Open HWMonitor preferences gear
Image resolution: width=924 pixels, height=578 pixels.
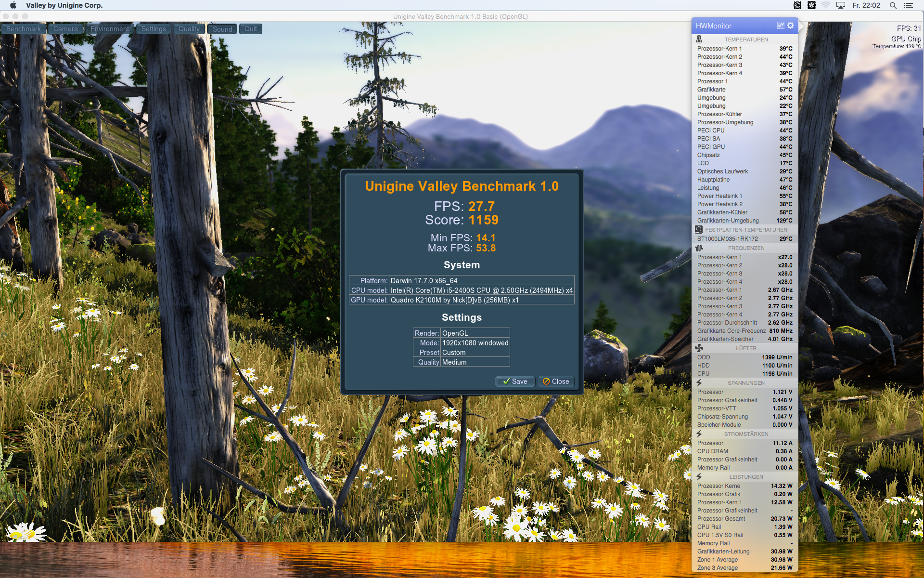[791, 26]
